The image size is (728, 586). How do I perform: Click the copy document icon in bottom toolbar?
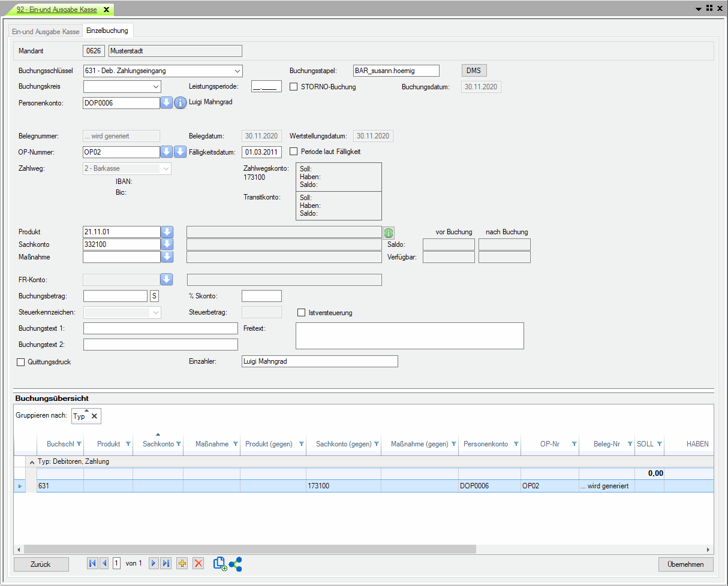coord(220,564)
